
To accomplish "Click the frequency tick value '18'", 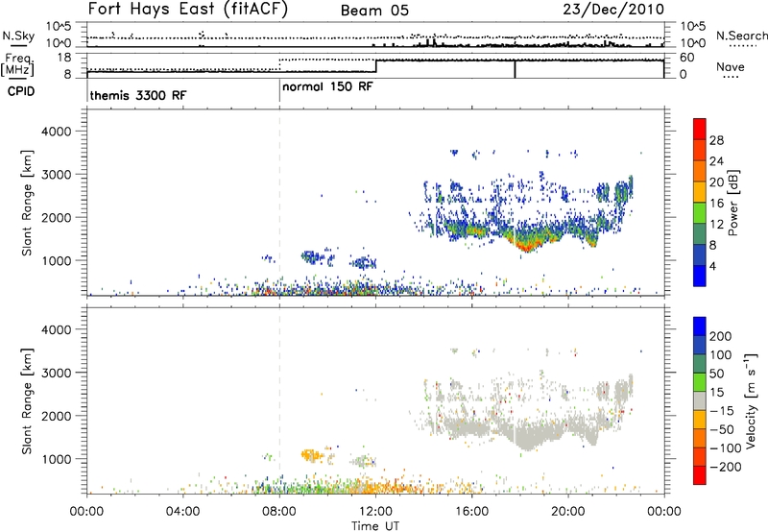I will 63,58.
